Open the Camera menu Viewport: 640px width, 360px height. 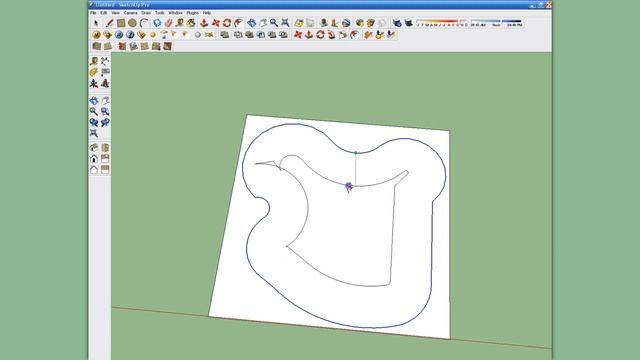coord(131,13)
